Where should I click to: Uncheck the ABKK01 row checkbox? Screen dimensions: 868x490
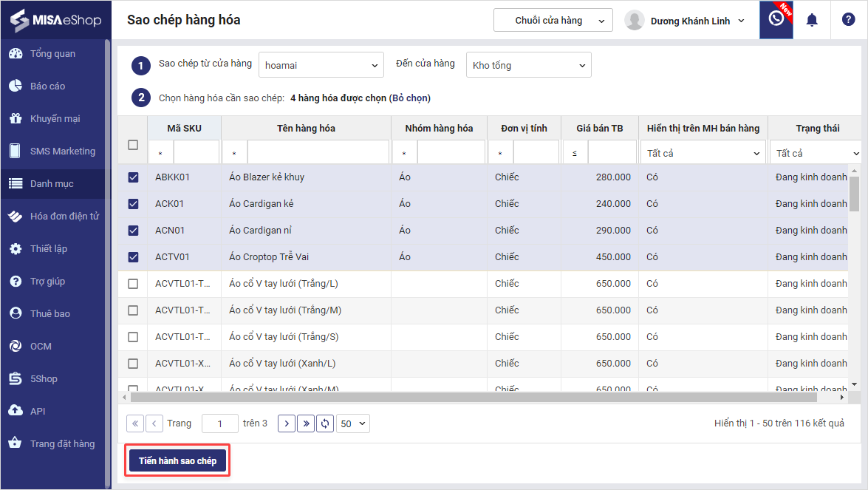click(133, 177)
